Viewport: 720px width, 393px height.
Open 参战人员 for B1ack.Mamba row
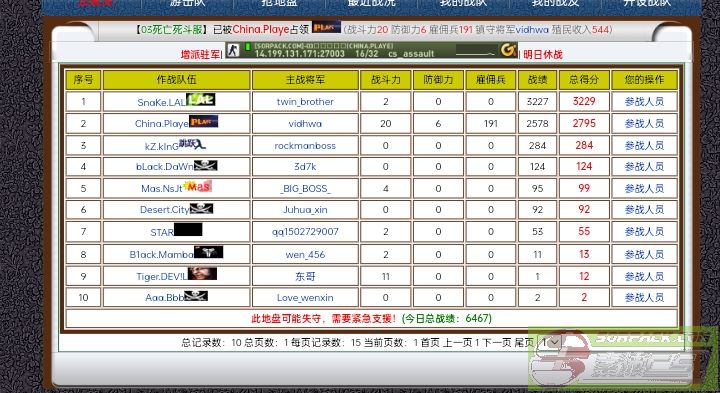click(x=644, y=254)
